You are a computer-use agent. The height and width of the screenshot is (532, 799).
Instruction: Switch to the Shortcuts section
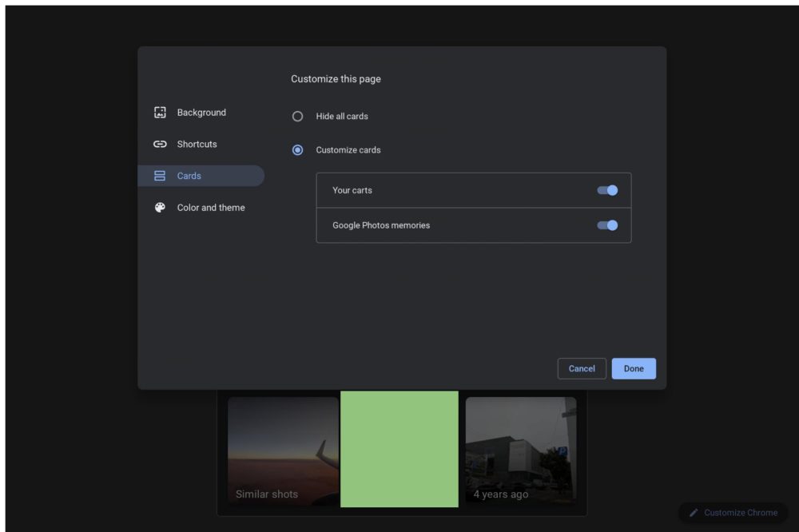[197, 145]
